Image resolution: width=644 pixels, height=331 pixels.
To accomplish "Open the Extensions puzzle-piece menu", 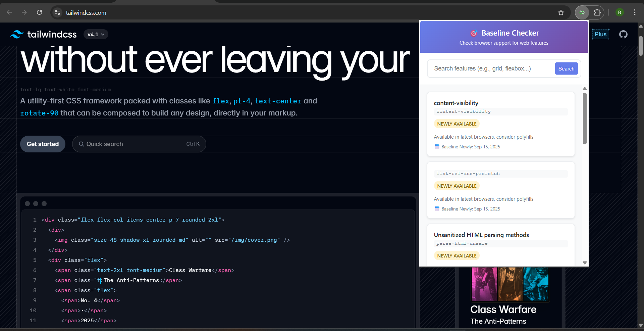I will 597,12.
